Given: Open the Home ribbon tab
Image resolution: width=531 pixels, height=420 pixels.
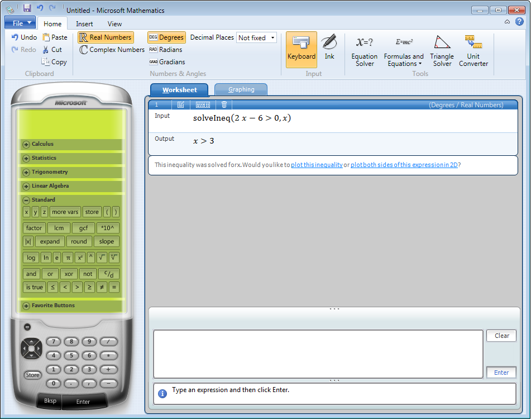Looking at the screenshot, I should click(x=52, y=23).
